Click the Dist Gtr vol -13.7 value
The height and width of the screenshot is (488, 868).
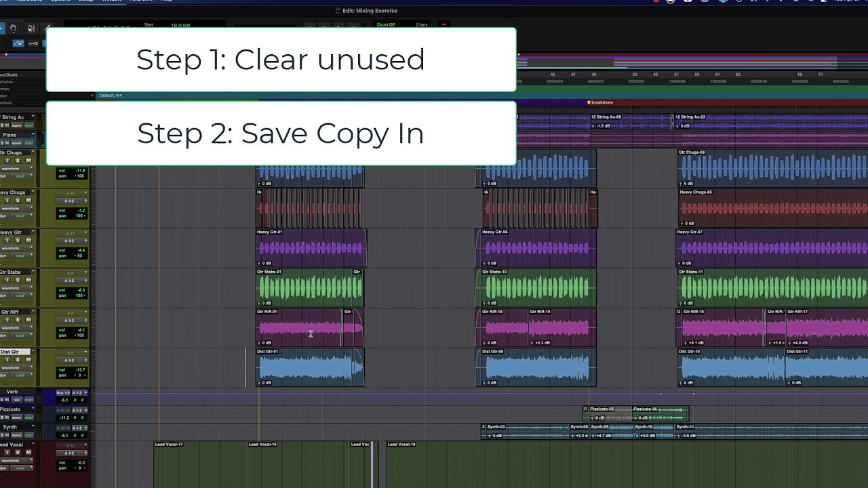[81, 369]
